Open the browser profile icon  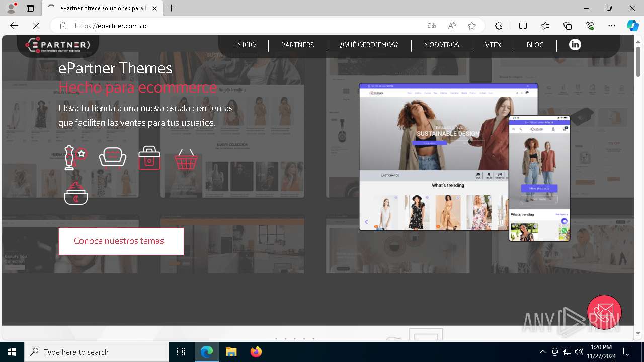(x=11, y=8)
